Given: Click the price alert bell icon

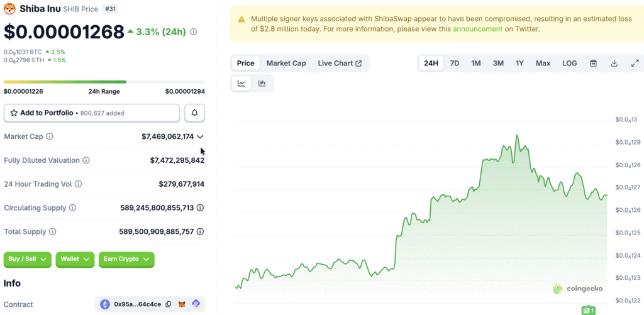Looking at the screenshot, I should click(194, 113).
